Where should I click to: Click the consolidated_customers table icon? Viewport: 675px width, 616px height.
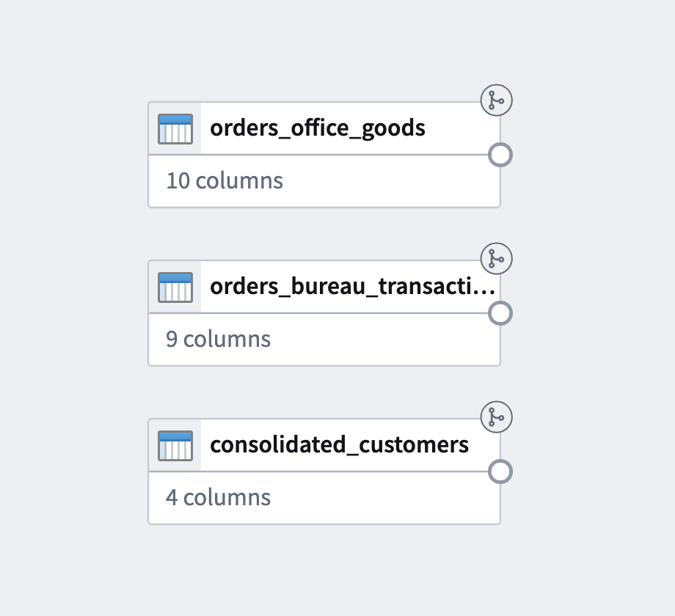click(x=175, y=446)
